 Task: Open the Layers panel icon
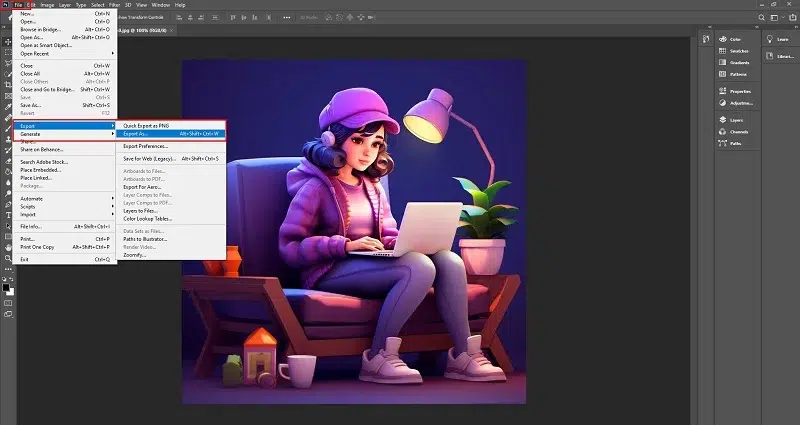722,120
